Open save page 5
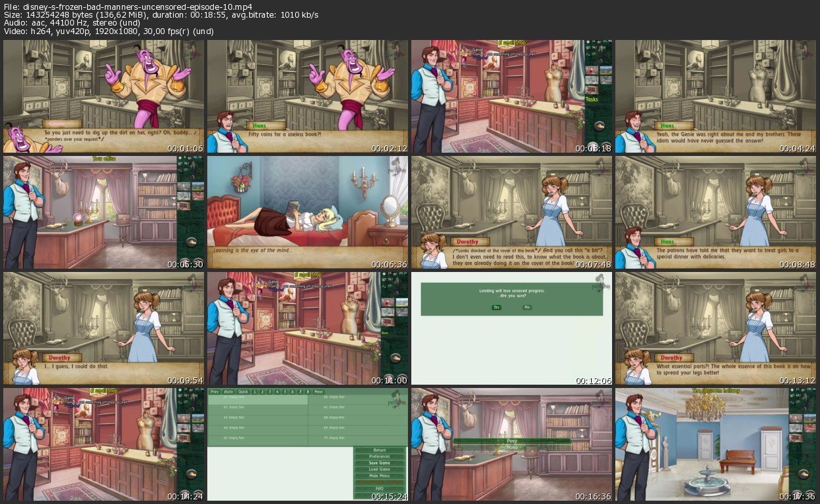 click(x=284, y=391)
